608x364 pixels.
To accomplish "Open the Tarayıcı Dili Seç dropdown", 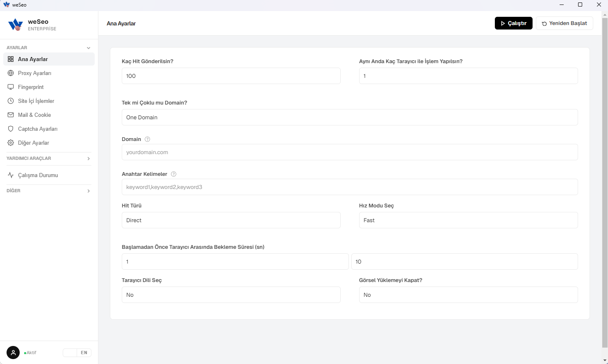I will tap(231, 295).
